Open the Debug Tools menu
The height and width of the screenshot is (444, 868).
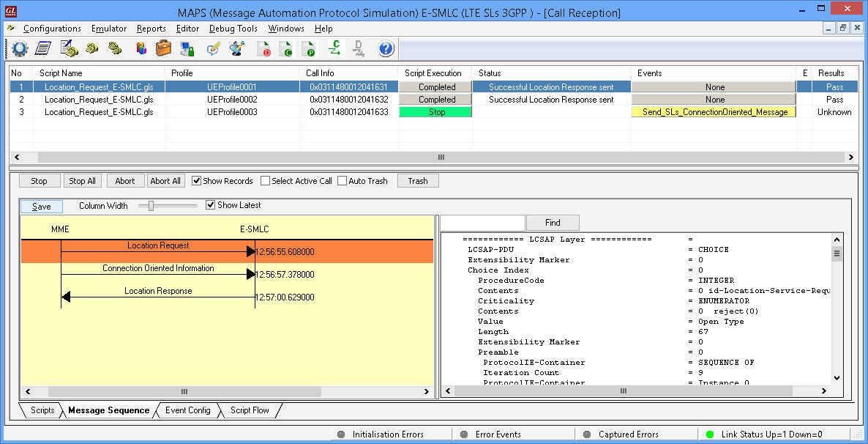[233, 29]
